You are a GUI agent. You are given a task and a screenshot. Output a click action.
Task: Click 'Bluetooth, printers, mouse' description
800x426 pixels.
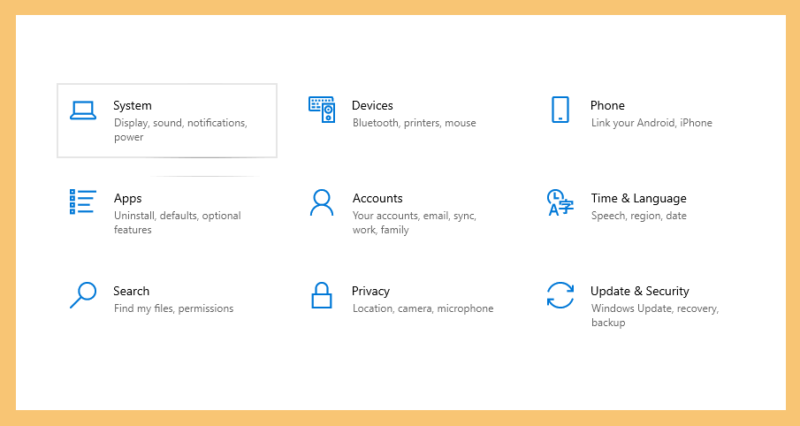(414, 123)
